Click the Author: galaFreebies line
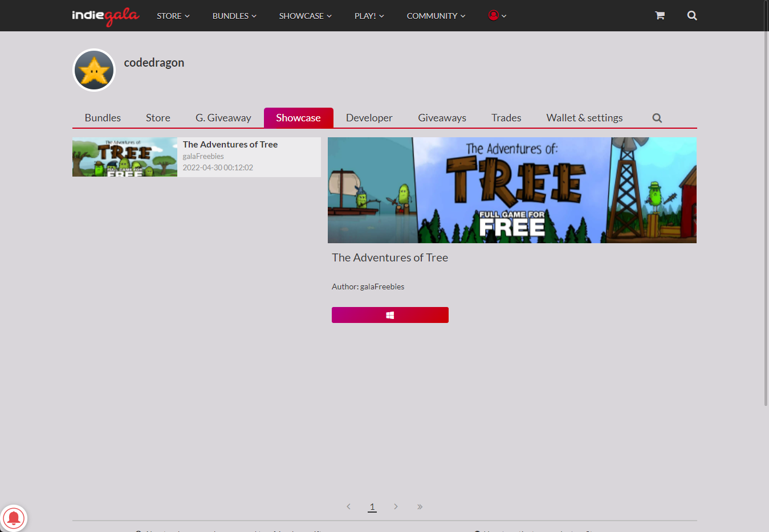The image size is (769, 532). pyautogui.click(x=368, y=287)
